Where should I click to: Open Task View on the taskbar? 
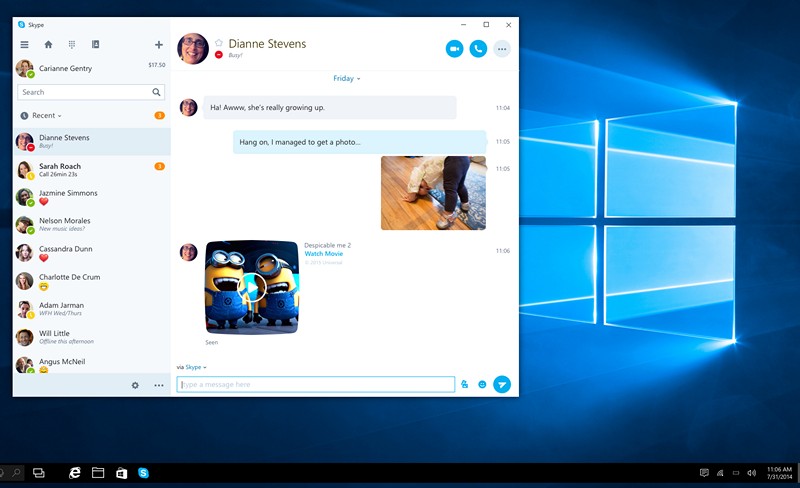click(x=39, y=473)
